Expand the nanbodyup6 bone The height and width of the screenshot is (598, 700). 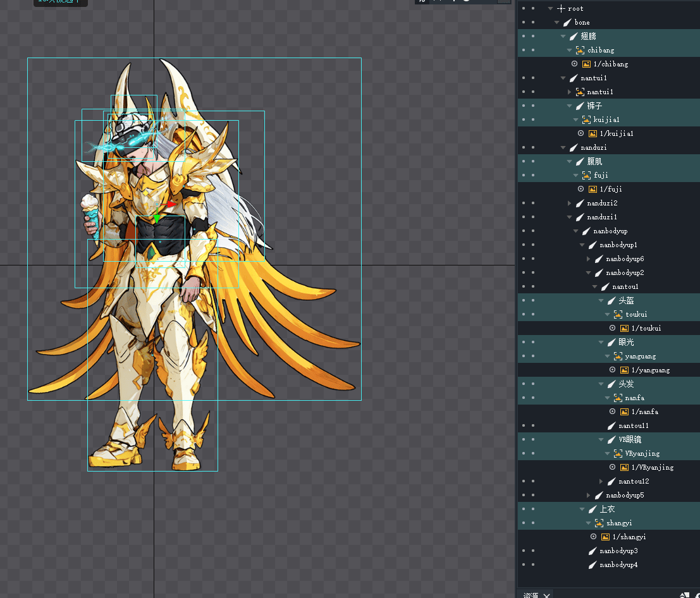589,259
